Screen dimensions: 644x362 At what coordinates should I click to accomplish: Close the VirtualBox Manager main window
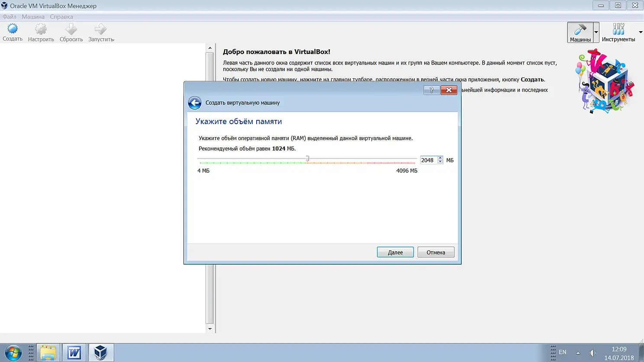pos(635,5)
